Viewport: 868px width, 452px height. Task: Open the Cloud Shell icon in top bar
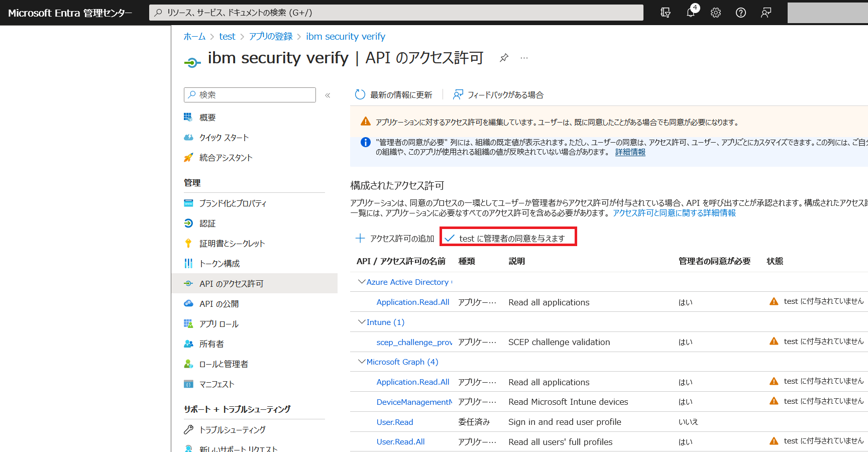(x=666, y=13)
